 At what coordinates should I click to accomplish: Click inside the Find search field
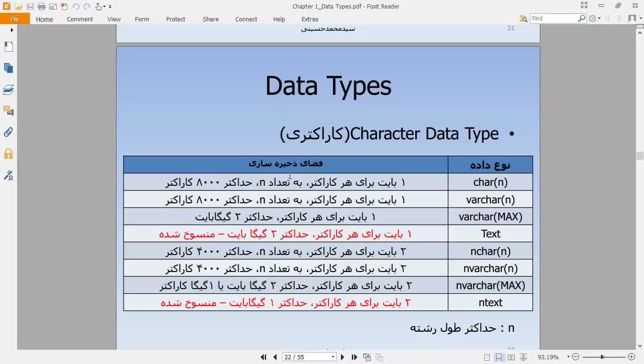pyautogui.click(x=553, y=18)
